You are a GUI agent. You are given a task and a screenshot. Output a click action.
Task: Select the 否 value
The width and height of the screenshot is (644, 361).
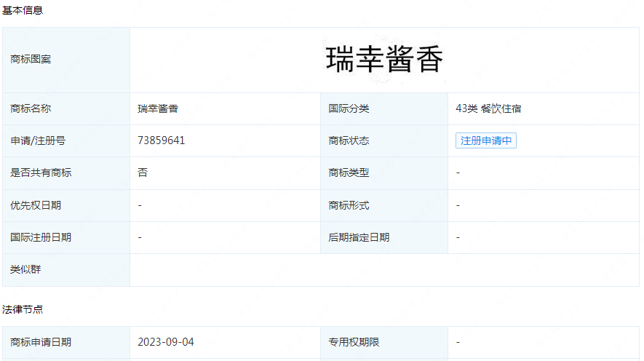143,172
